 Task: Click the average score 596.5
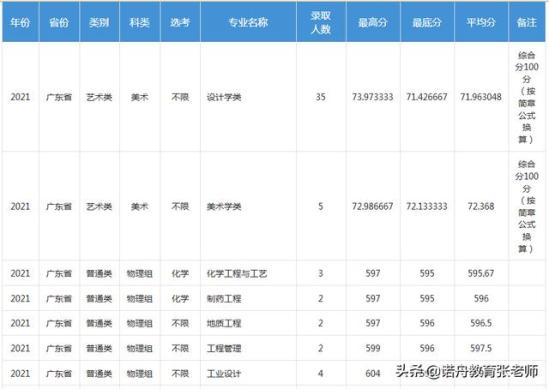[481, 323]
